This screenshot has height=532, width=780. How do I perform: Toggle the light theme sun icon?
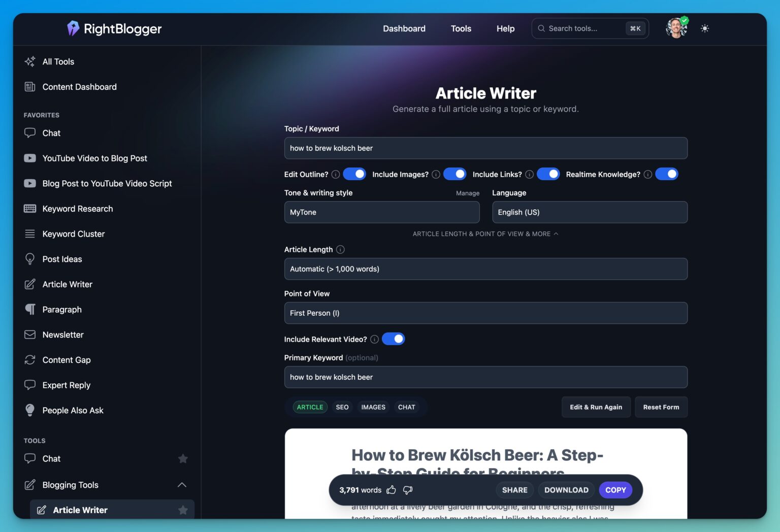tap(705, 28)
